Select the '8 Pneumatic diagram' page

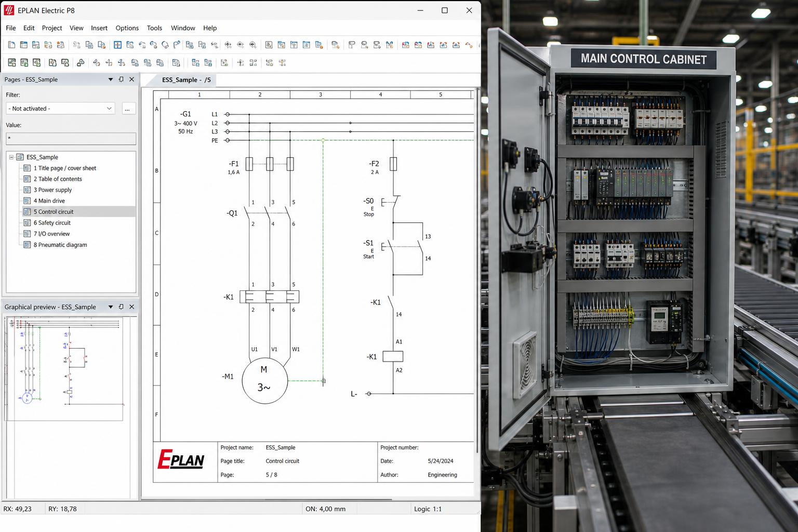click(x=60, y=245)
